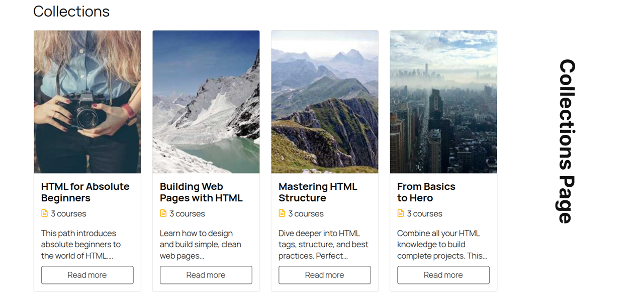Viewport: 644px width, 302px height.
Task: Open Building Web Pages with HTML title
Action: tap(201, 192)
